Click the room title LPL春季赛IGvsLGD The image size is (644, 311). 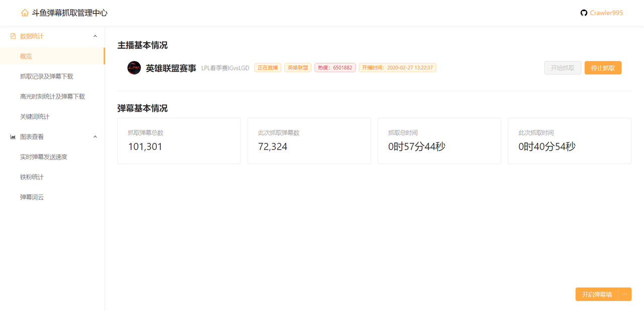[x=225, y=68]
